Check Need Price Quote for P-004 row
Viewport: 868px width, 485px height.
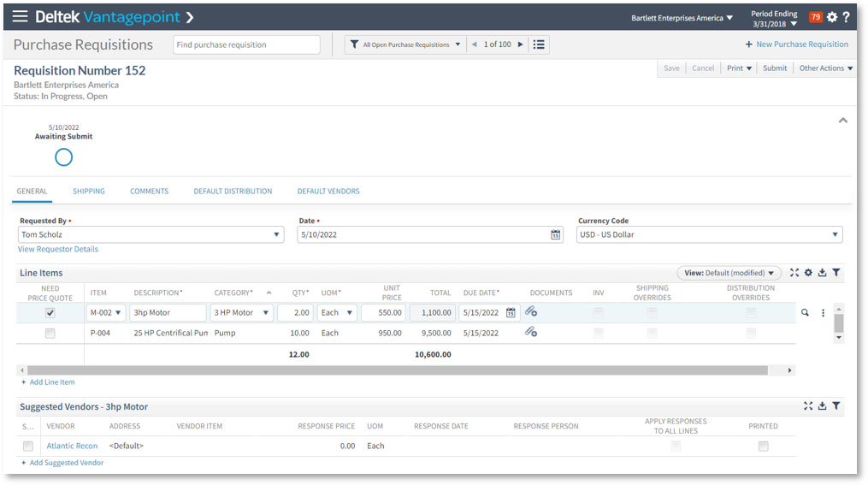(50, 333)
